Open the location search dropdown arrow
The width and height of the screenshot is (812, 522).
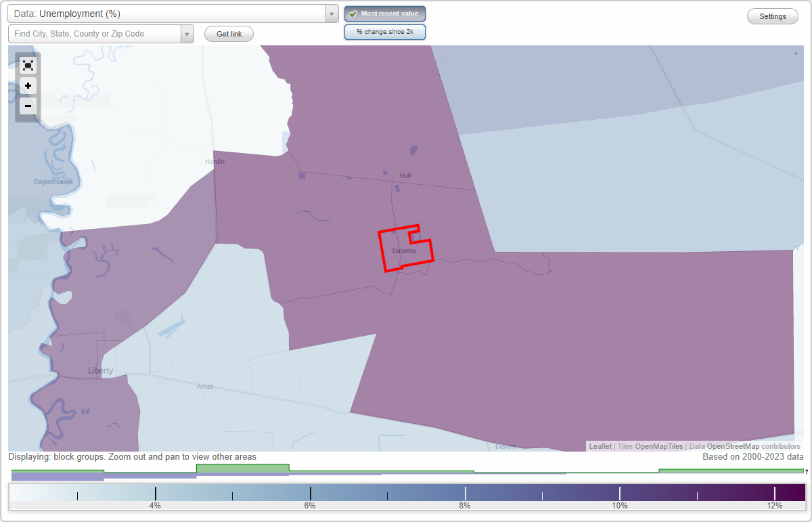click(x=187, y=32)
